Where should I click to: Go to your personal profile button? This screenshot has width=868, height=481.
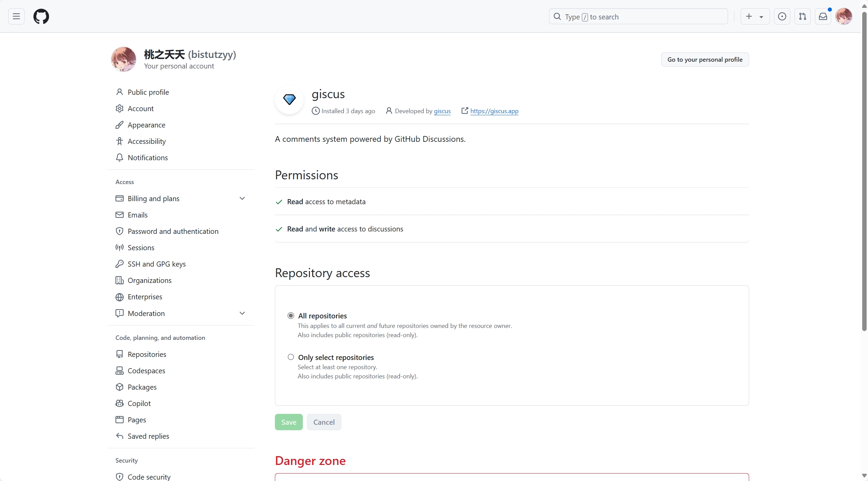(705, 60)
